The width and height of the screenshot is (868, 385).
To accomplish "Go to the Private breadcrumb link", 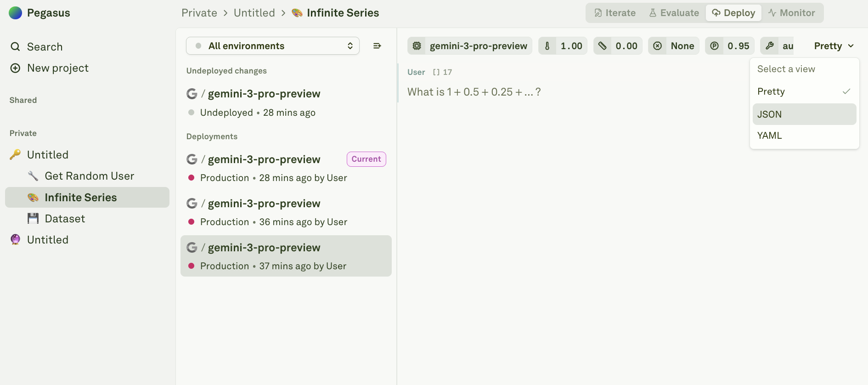I will pos(199,13).
